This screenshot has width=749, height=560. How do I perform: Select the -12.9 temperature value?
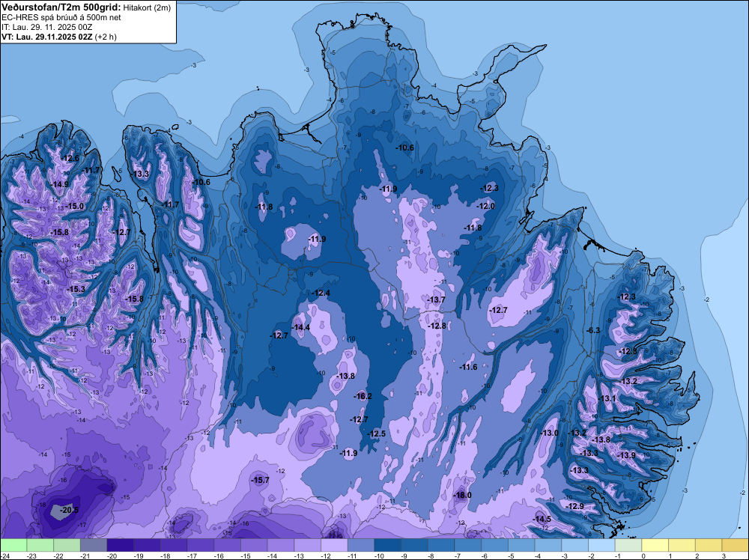tap(574, 506)
